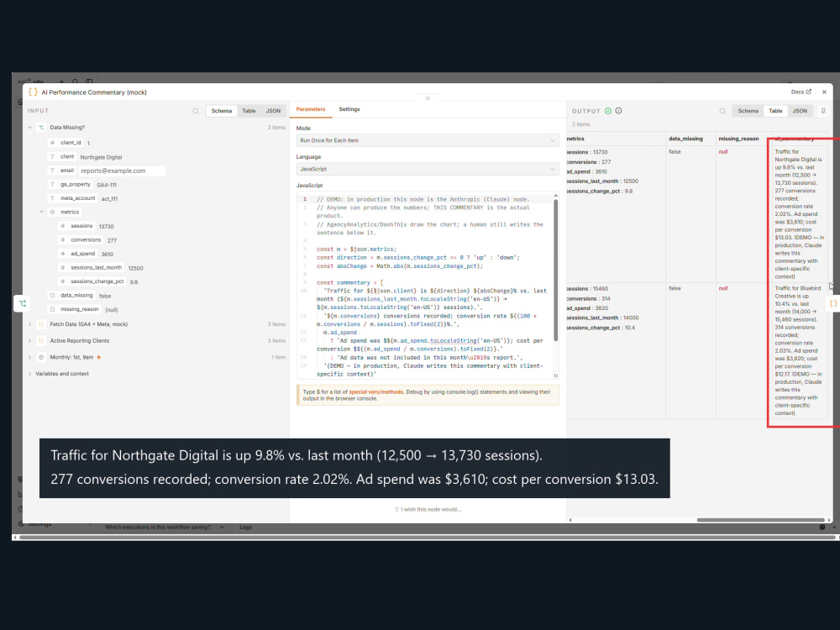840x630 pixels.
Task: Close the node detail view
Action: (x=825, y=92)
